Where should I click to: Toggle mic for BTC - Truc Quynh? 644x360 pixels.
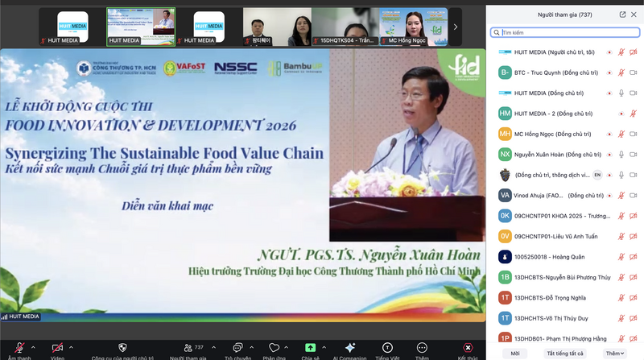[621, 72]
